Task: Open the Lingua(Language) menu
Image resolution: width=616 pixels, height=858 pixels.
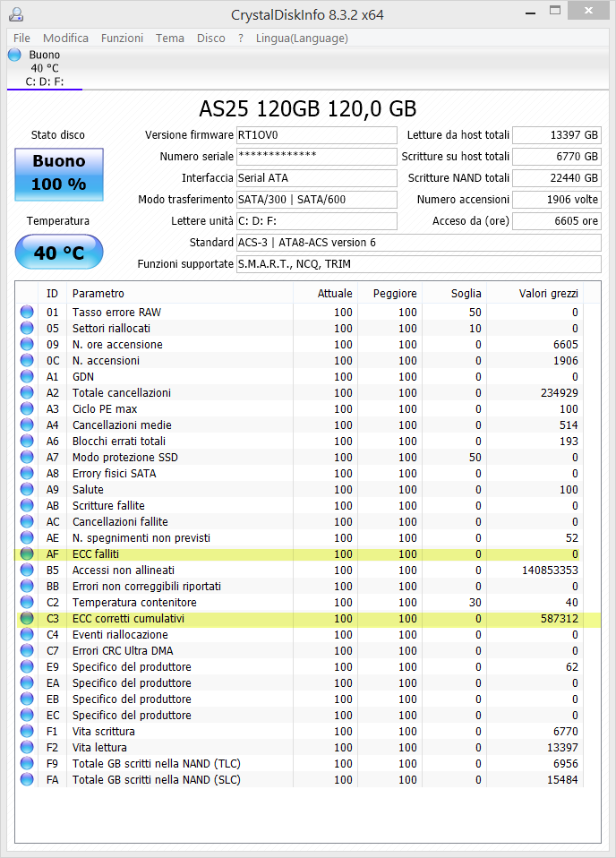Action: pos(302,38)
